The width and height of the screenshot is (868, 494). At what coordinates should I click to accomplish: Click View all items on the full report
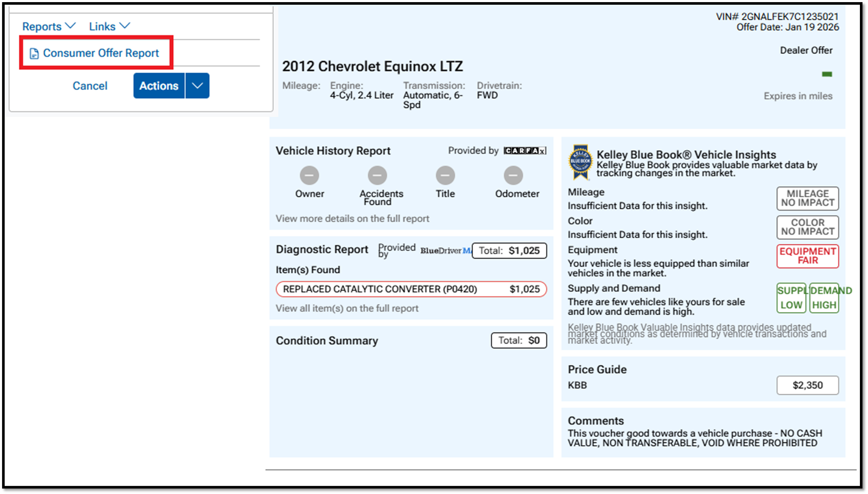click(347, 308)
